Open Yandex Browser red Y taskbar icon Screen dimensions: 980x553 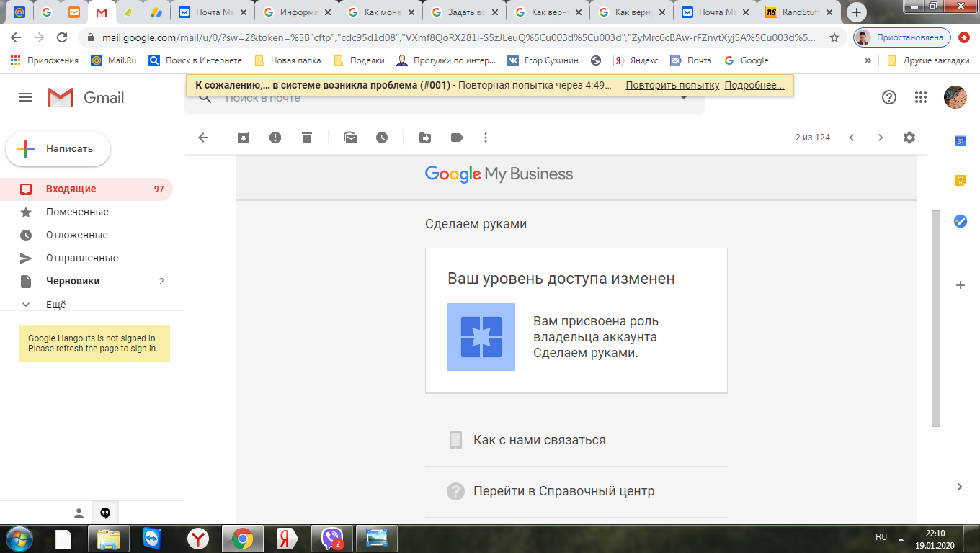198,539
